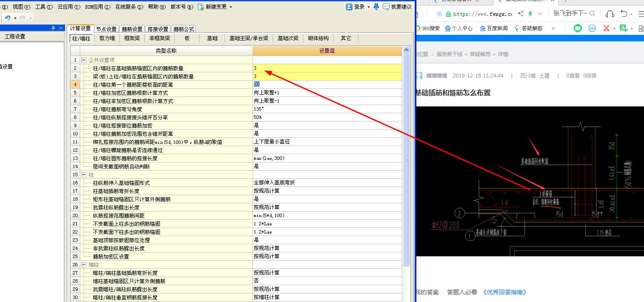Click the 登录 user avatar icon
The height and width of the screenshot is (302, 644).
(349, 6)
